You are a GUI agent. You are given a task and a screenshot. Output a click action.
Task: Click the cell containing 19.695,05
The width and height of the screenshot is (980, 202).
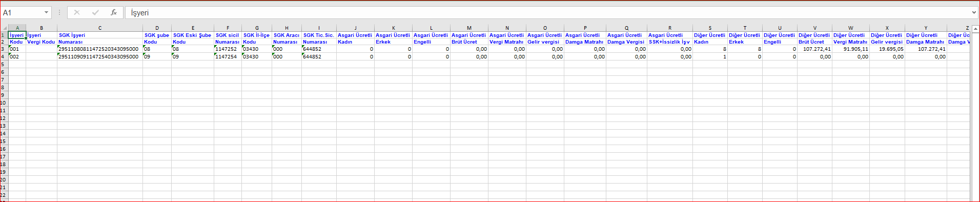tap(887, 49)
